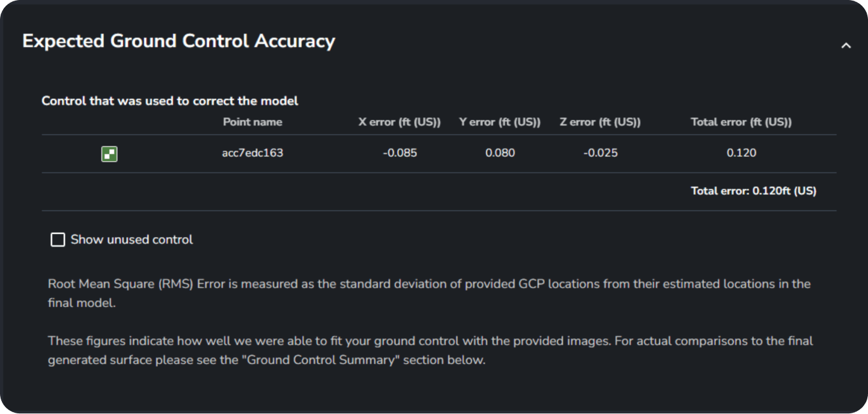The width and height of the screenshot is (868, 414).
Task: Click the Point name column header
Action: (252, 122)
